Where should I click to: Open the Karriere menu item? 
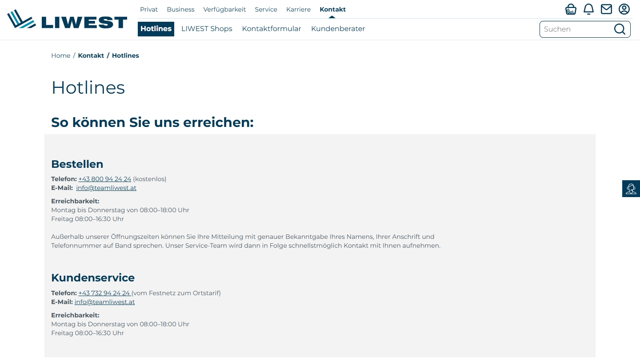pyautogui.click(x=298, y=9)
